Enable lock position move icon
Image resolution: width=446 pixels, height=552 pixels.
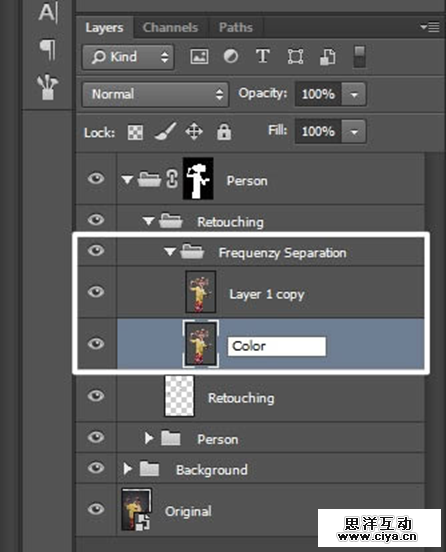pyautogui.click(x=194, y=131)
